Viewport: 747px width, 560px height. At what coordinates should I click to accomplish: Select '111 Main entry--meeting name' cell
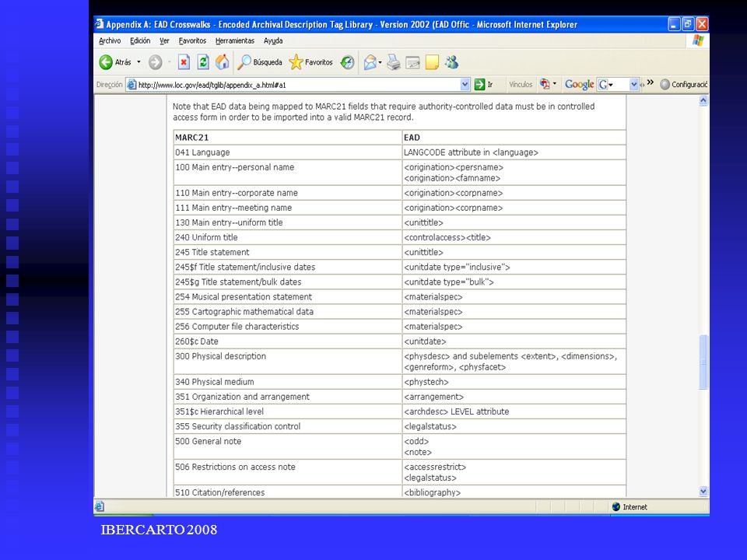pos(288,208)
